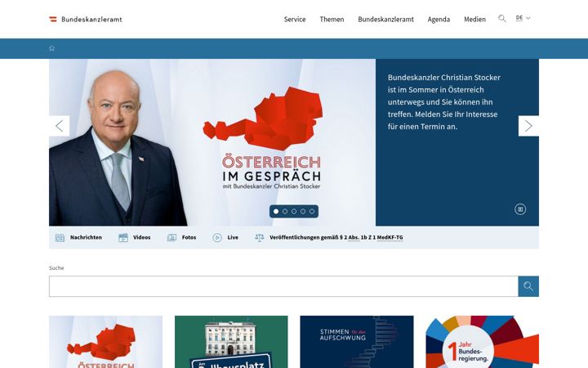Pause the carousel slideshow
Viewport: 588px width, 368px height.
point(520,209)
